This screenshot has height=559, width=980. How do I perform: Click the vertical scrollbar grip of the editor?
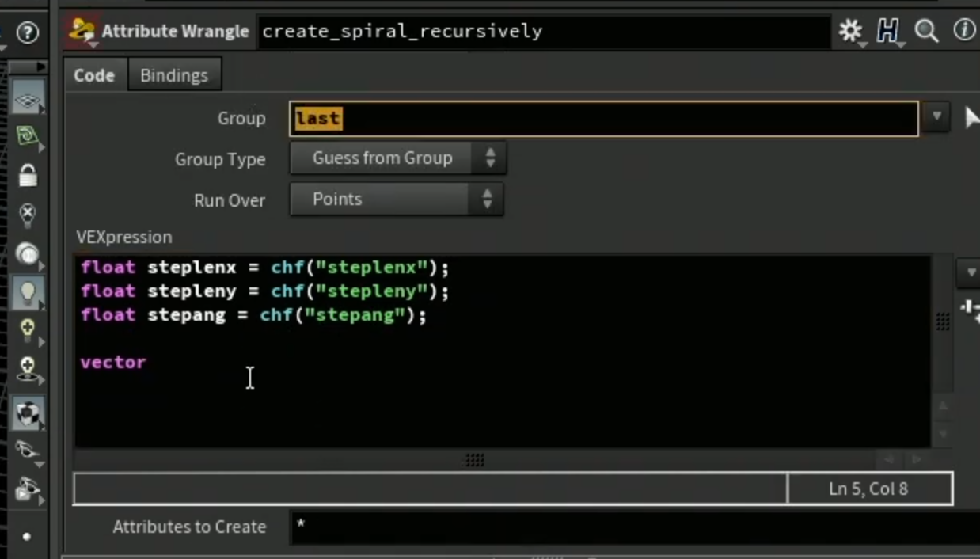pyautogui.click(x=942, y=321)
